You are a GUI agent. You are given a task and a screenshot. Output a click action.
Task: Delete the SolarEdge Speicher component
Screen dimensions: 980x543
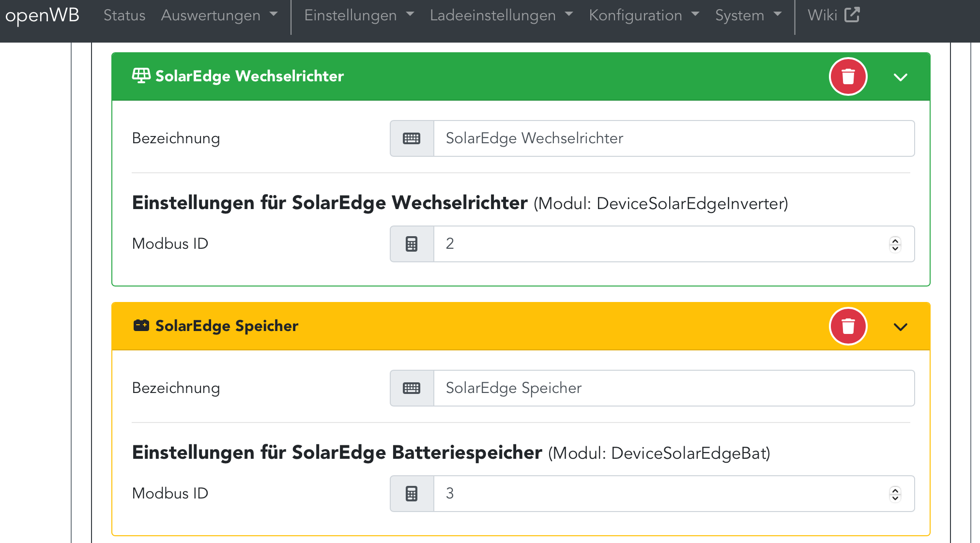click(x=848, y=326)
